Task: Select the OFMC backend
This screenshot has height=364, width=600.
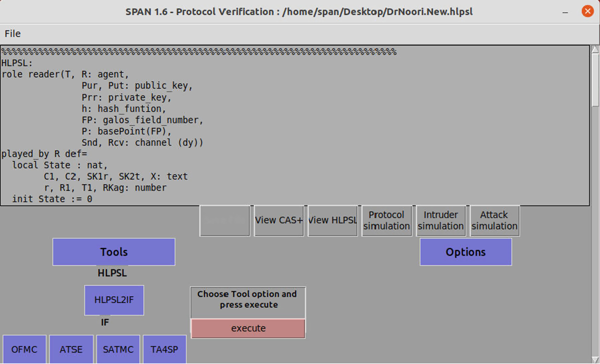Action: coord(24,349)
